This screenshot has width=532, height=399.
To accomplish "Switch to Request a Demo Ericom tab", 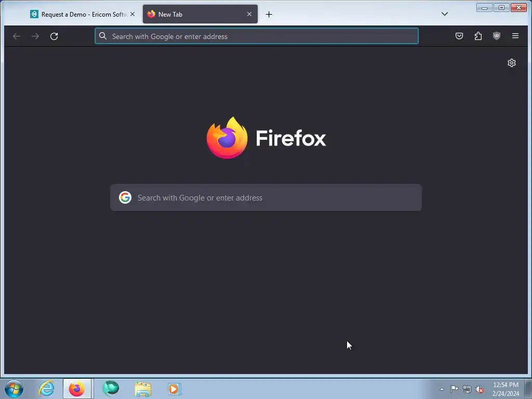I will 83,14.
